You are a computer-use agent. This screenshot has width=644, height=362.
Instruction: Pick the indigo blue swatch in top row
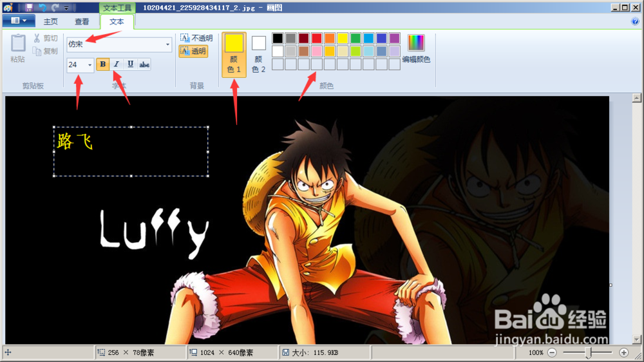pos(381,38)
